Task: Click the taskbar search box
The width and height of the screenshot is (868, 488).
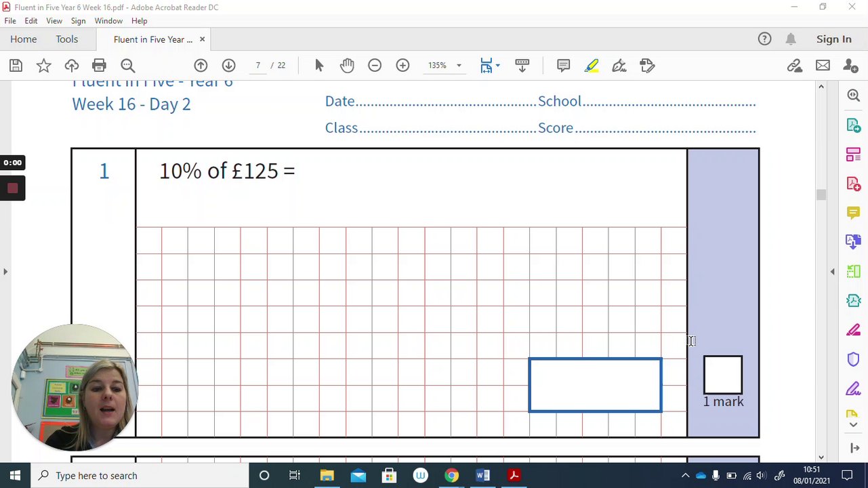Action: (139, 476)
